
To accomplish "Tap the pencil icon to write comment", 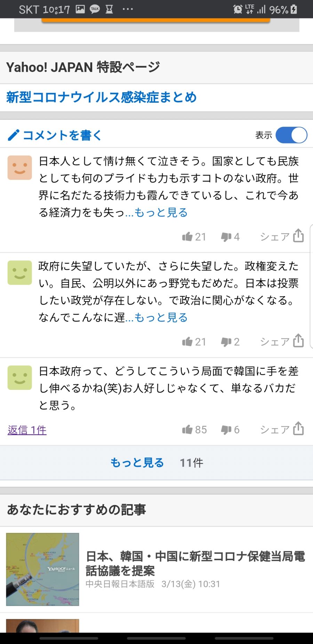I will (x=13, y=135).
